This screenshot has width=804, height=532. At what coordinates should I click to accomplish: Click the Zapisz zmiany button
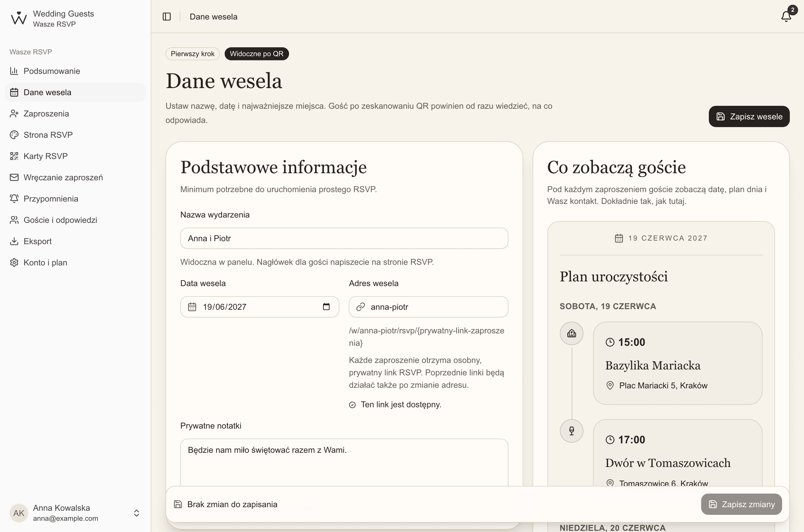click(x=741, y=504)
